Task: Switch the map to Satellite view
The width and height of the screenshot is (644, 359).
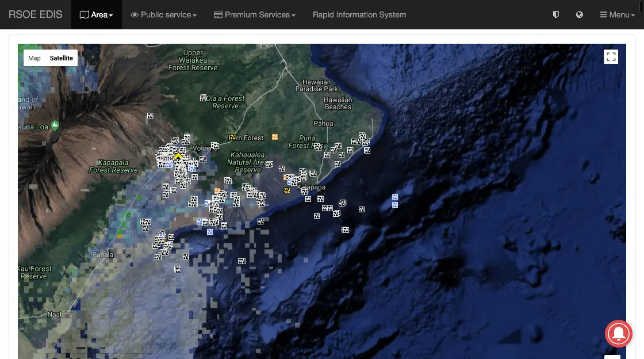Action: pos(61,58)
